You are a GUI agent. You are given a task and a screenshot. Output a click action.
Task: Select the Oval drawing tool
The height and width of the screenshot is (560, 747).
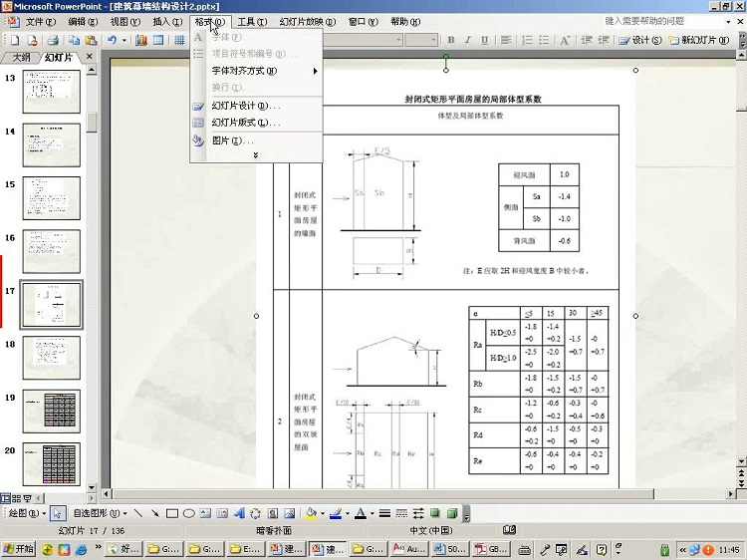click(x=188, y=513)
